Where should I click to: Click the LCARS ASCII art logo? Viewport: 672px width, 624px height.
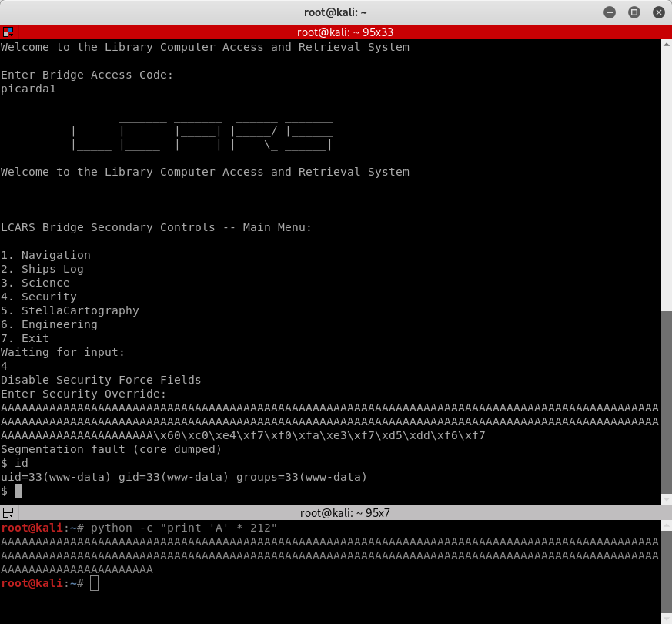pyautogui.click(x=202, y=136)
